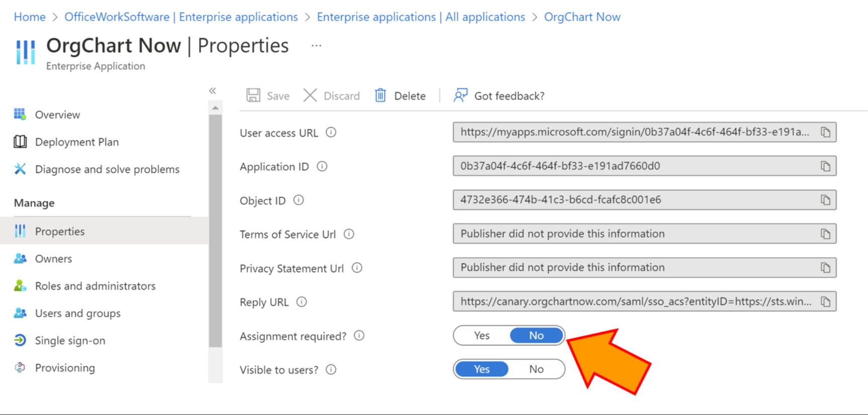Viewport: 868px width, 415px height.
Task: Open OrgChart Now breadcrumb link
Action: point(582,17)
